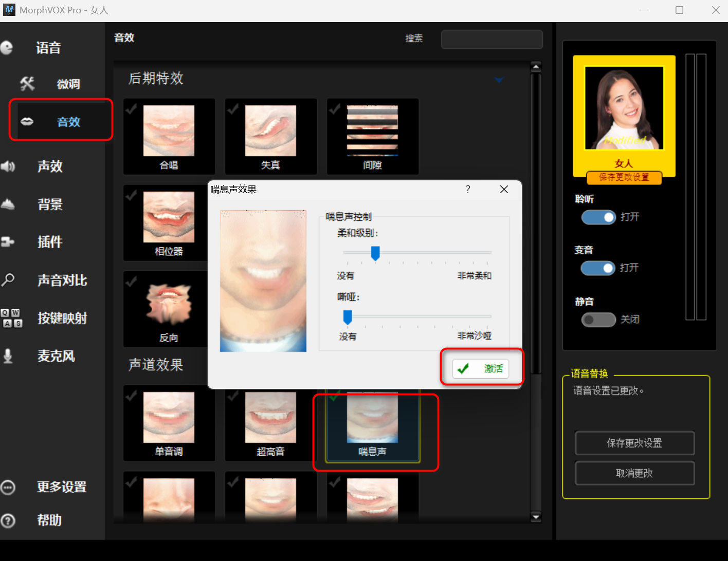
Task: Turn off the 变音 morph switch
Action: tap(598, 268)
